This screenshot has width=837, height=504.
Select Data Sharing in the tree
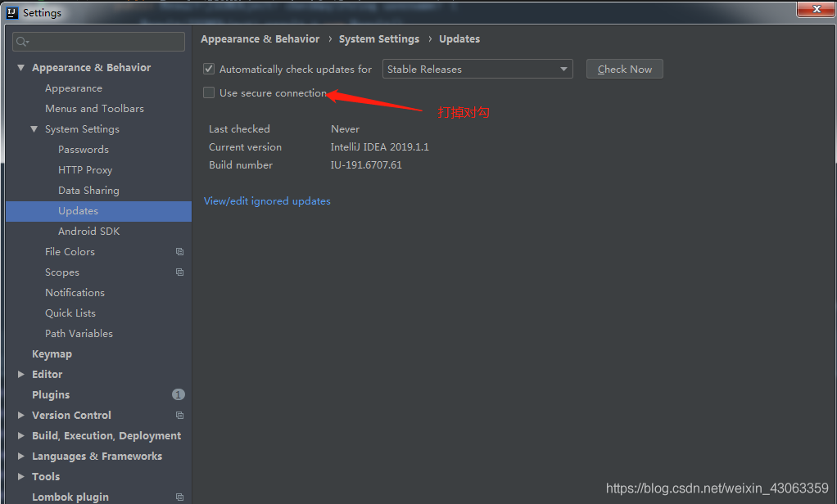click(x=88, y=191)
